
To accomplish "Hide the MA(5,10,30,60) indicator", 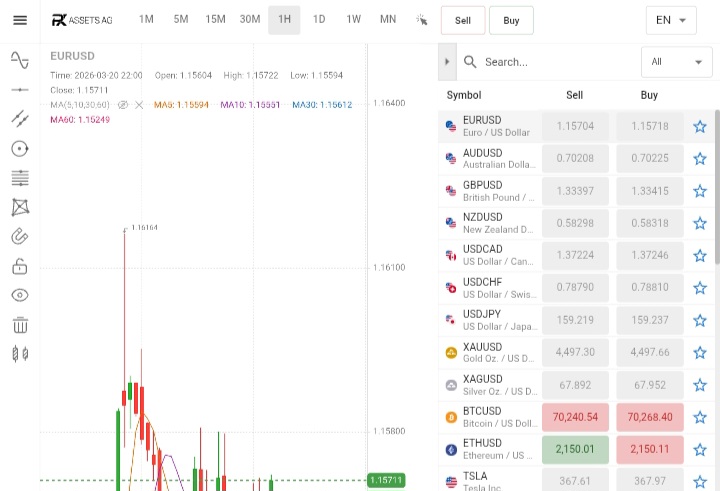I will [123, 105].
